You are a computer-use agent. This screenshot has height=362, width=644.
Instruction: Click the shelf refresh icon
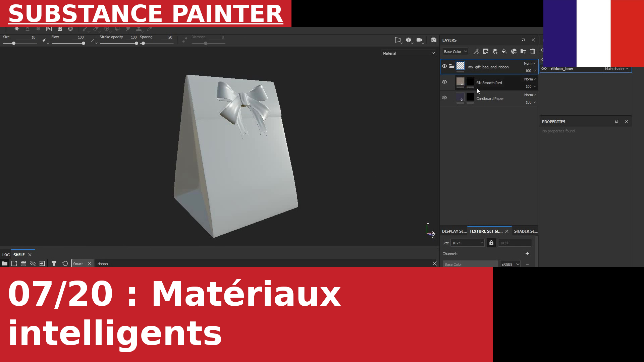click(65, 263)
